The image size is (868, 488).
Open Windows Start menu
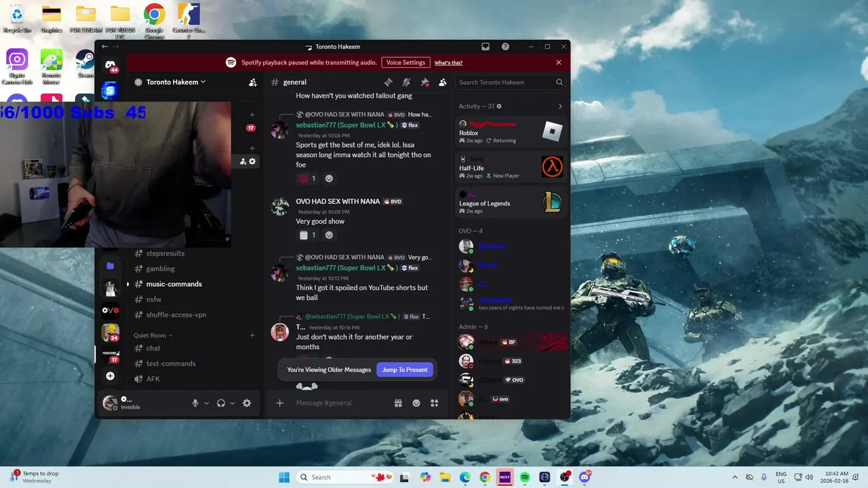[x=284, y=477]
